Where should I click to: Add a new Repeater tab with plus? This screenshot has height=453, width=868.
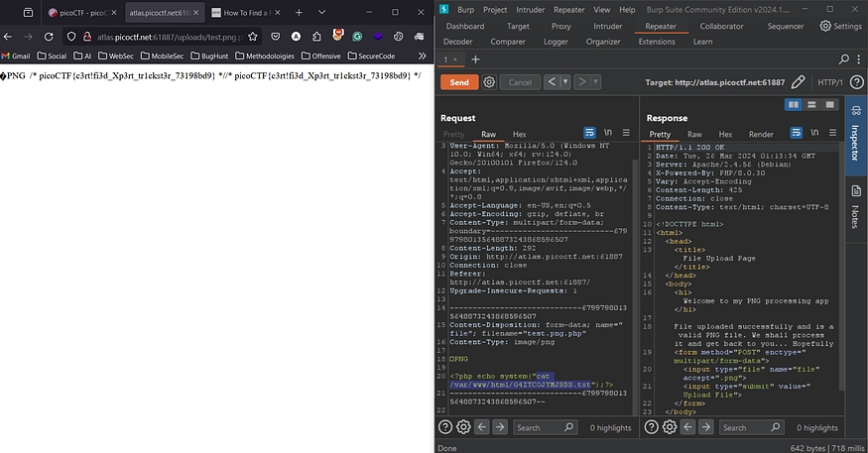(475, 59)
